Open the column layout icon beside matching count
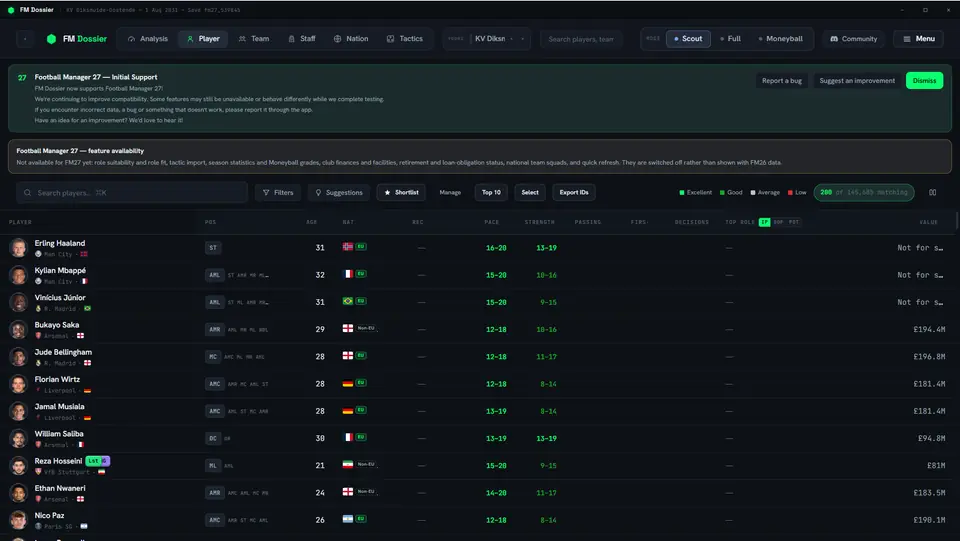960x541 pixels. [x=932, y=192]
